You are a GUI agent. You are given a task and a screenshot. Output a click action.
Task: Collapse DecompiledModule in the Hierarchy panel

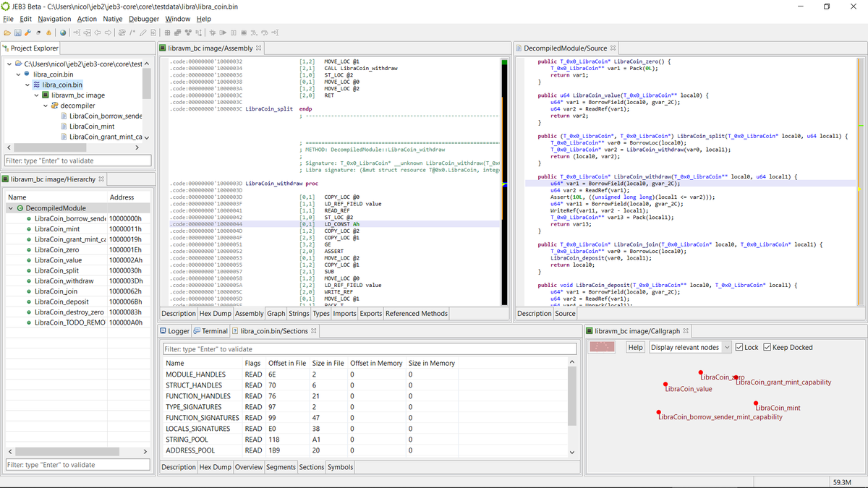10,208
